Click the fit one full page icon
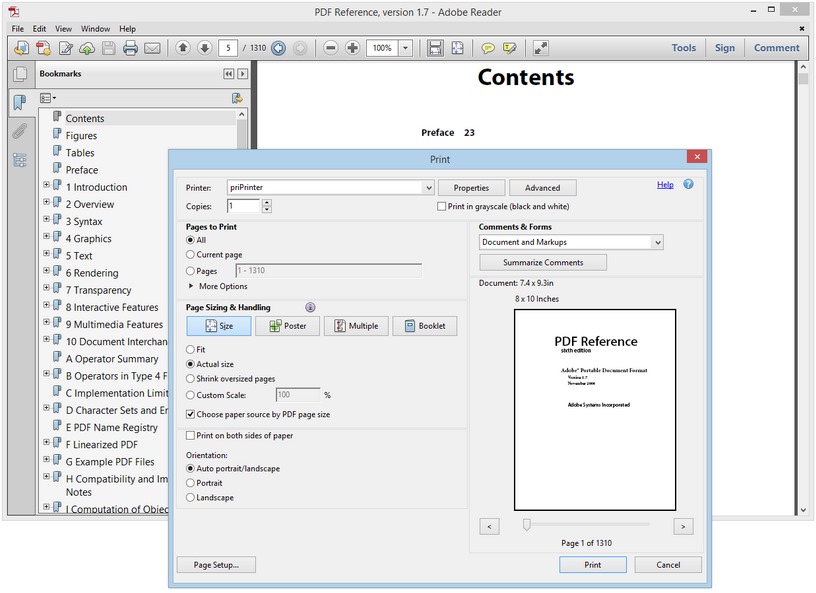The height and width of the screenshot is (593, 816). pos(457,48)
